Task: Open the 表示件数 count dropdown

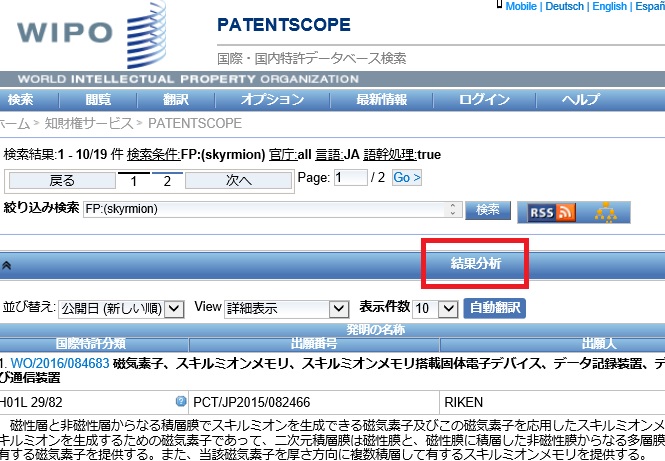Action: [x=436, y=308]
